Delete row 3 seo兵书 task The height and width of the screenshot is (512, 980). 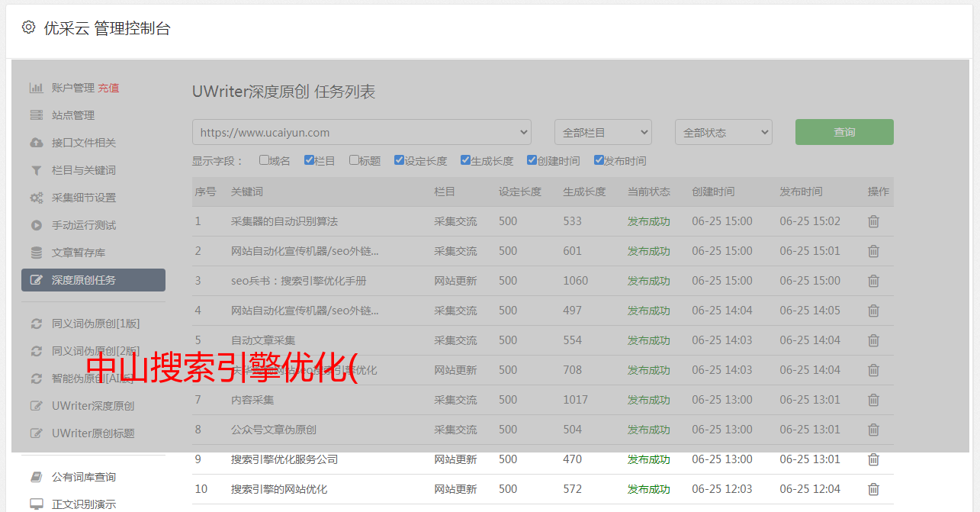[x=874, y=281]
